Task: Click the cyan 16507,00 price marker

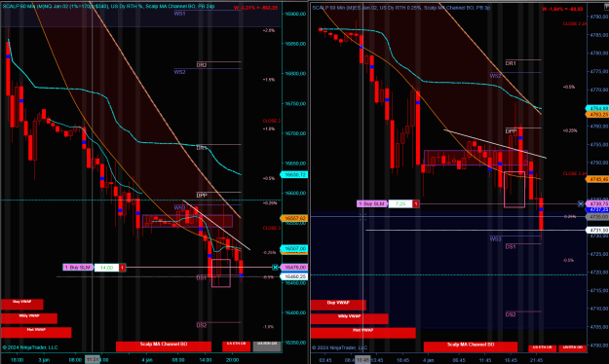Action: (x=294, y=248)
